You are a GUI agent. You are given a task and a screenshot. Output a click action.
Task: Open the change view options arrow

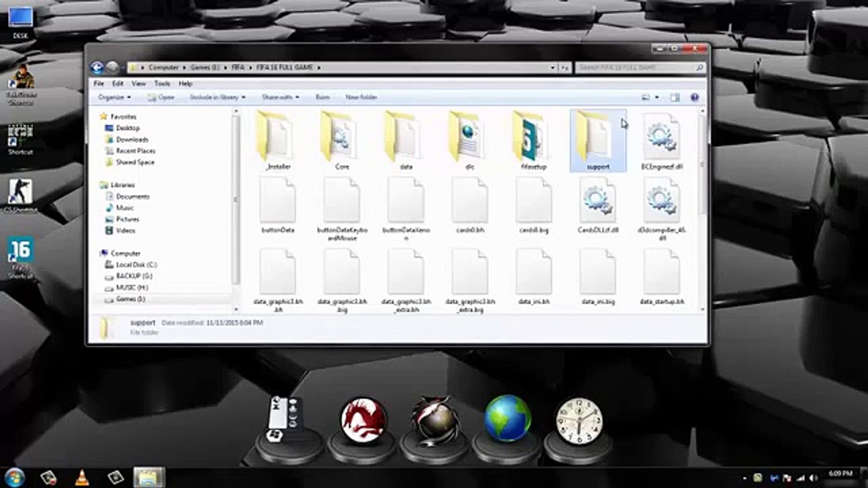tap(657, 97)
